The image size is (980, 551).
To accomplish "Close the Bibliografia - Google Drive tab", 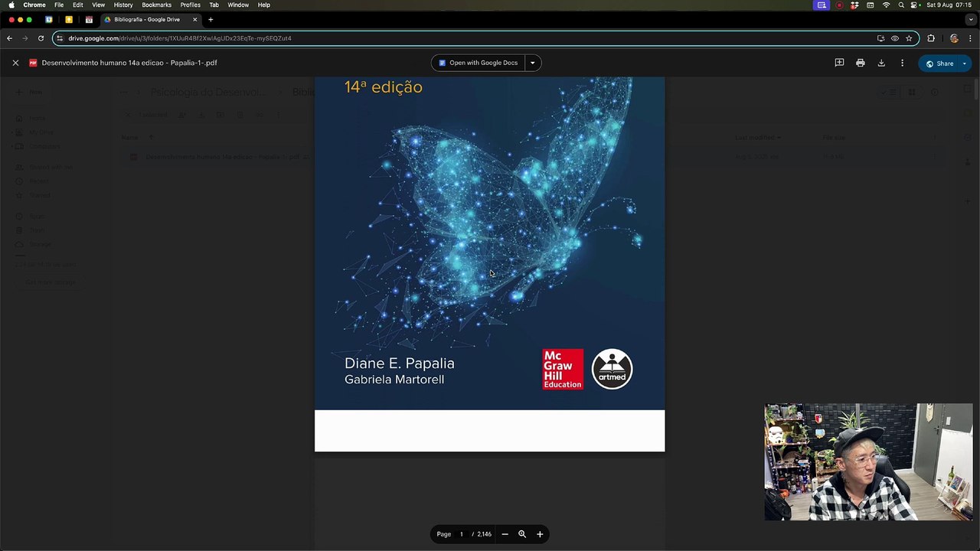I will pyautogui.click(x=194, y=20).
